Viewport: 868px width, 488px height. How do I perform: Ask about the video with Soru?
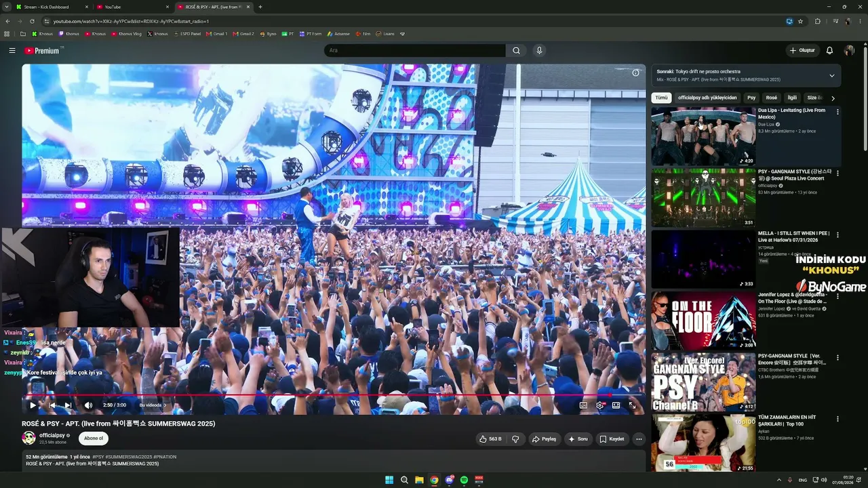(x=578, y=439)
